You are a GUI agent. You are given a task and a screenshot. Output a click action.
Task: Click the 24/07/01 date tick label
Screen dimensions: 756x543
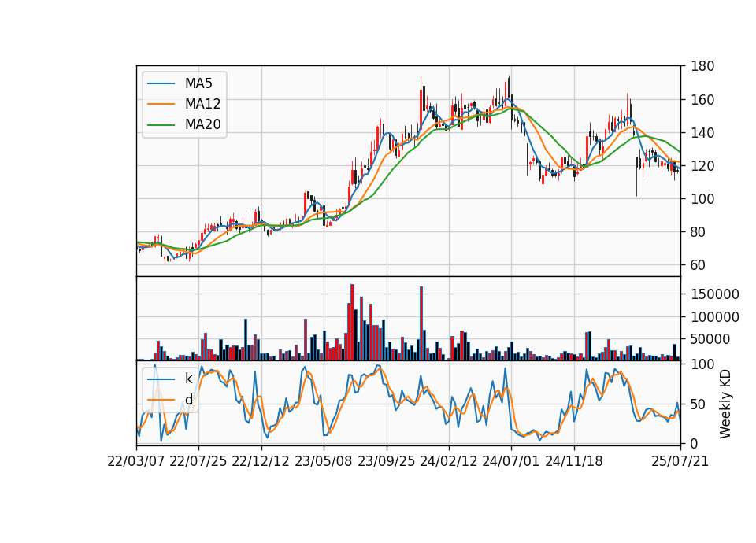(x=511, y=462)
